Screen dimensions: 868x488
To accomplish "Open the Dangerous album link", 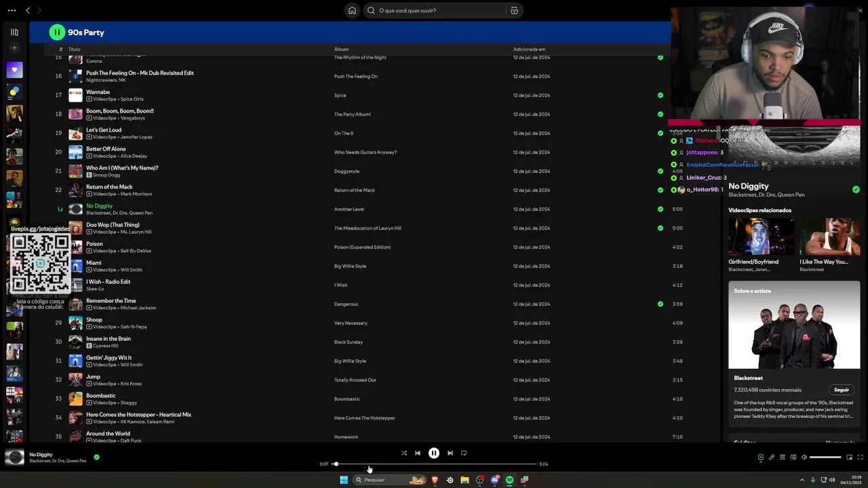I will tap(346, 304).
